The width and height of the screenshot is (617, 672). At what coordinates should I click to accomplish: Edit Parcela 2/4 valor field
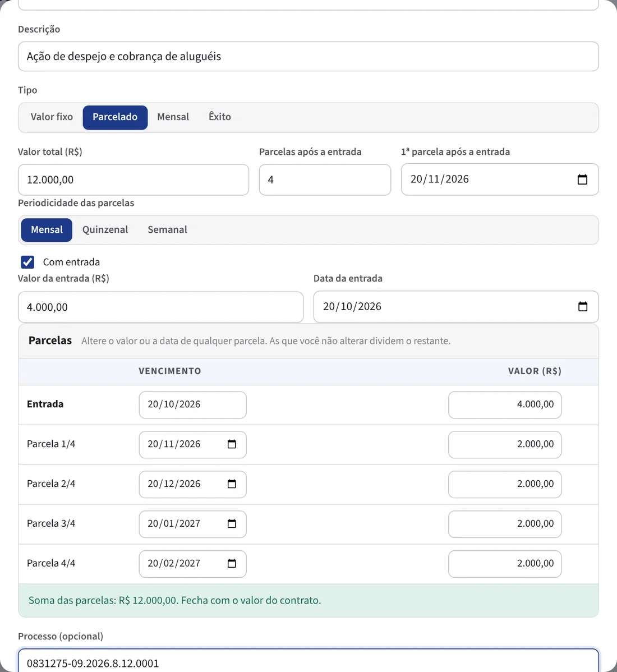505,484
